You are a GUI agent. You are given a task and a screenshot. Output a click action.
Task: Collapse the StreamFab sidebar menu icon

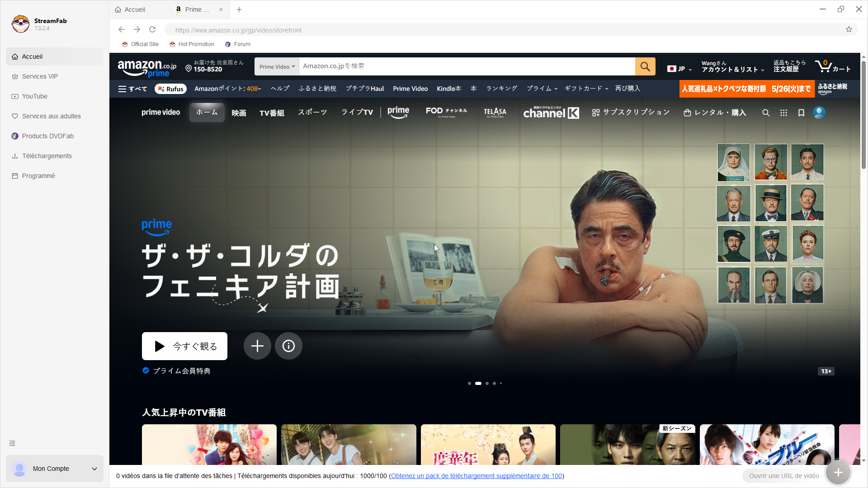click(12, 443)
